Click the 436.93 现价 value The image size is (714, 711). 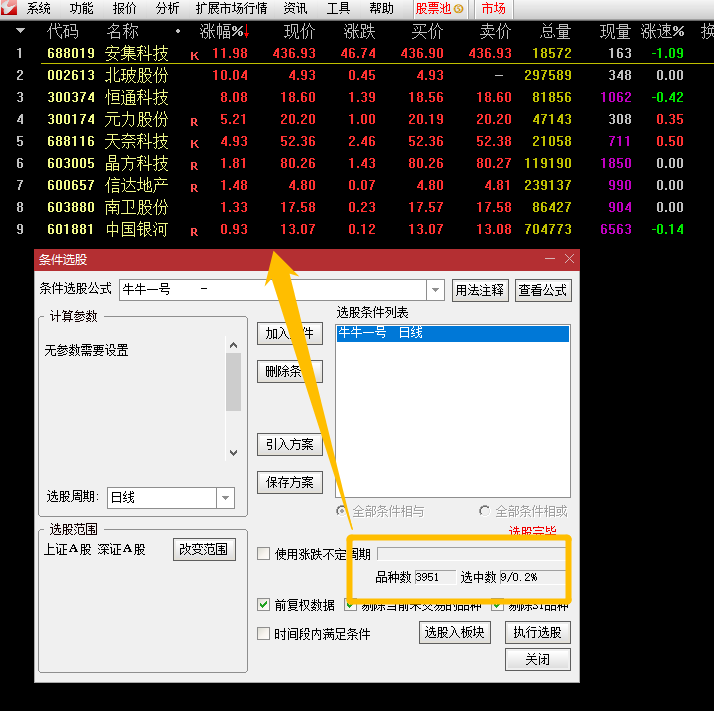click(294, 53)
